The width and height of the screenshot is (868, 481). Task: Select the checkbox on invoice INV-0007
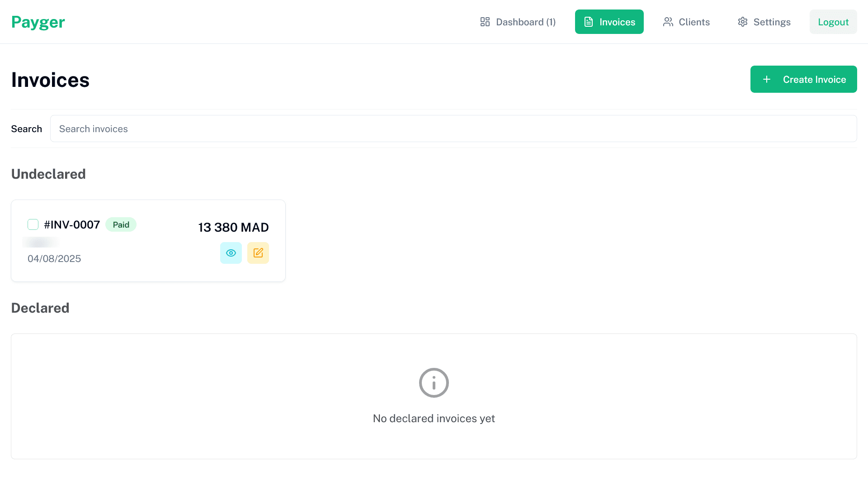click(33, 224)
